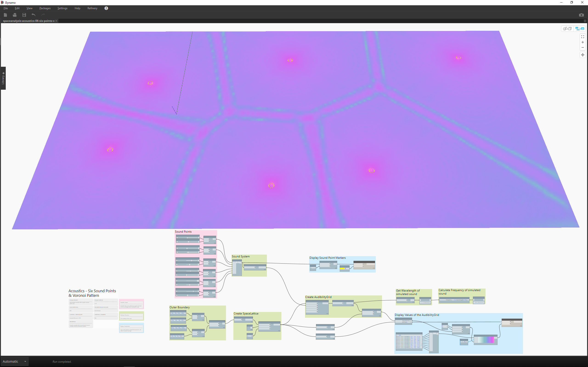Expand the Library side panel
Viewport: 588px width, 367px height.
pyautogui.click(x=3, y=78)
